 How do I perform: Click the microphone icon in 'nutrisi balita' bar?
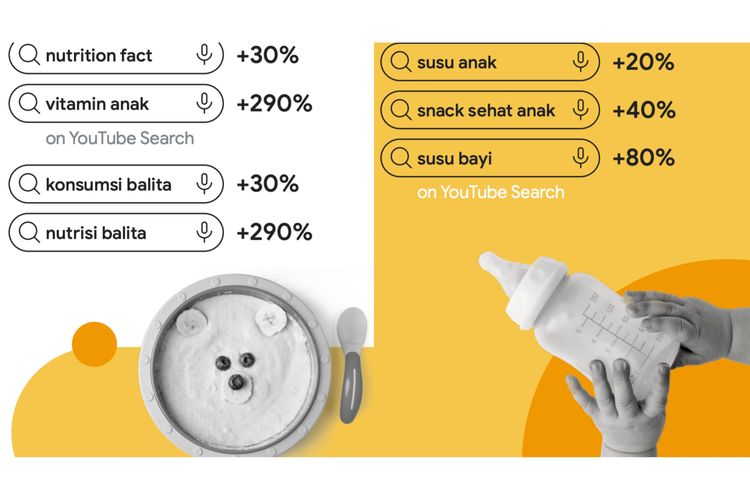coord(204,233)
